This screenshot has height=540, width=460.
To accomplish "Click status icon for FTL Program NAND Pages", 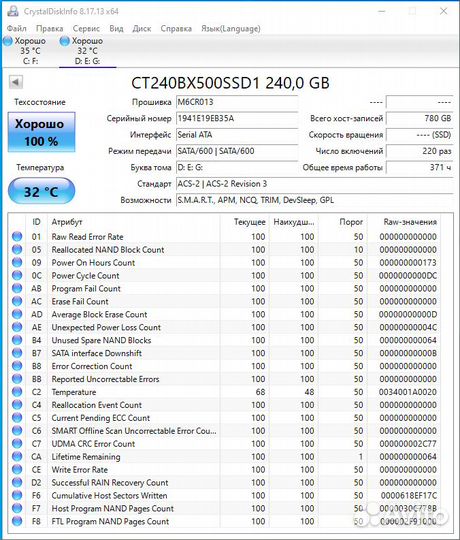I will [x=17, y=521].
